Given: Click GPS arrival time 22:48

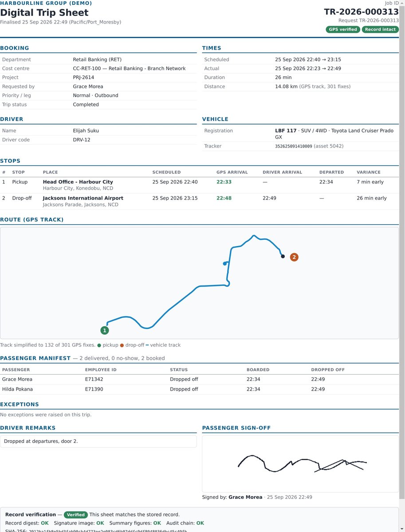Looking at the screenshot, I should point(224,198).
